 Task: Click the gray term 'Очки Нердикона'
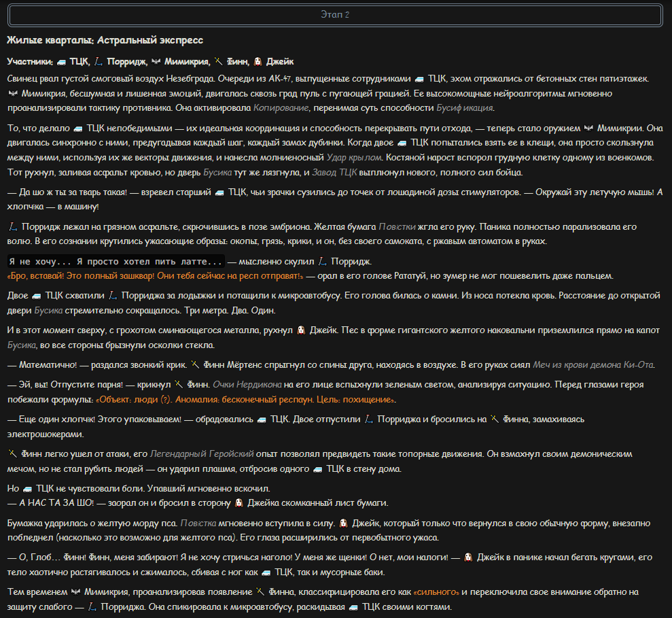(x=247, y=385)
